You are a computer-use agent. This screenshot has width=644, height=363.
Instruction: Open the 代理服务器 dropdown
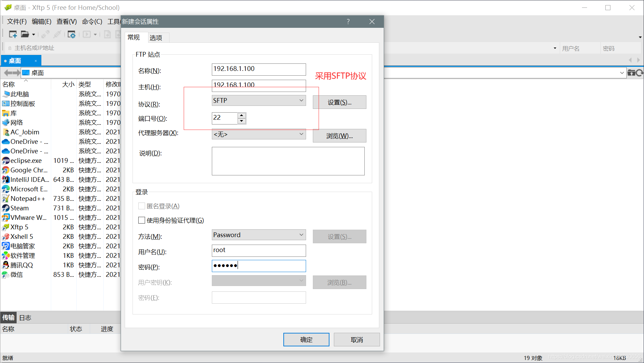[x=259, y=134]
